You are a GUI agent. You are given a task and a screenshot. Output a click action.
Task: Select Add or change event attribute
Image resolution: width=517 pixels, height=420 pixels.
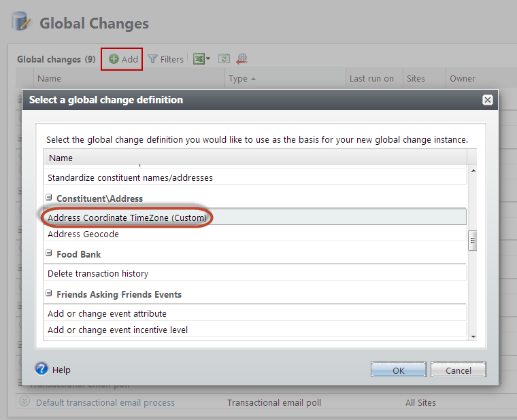point(107,313)
